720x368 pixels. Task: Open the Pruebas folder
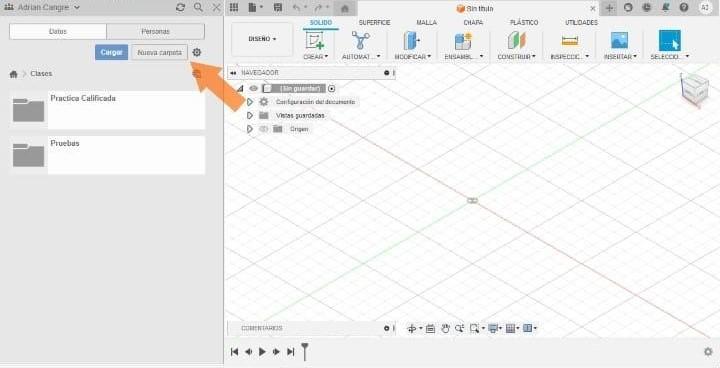point(107,155)
